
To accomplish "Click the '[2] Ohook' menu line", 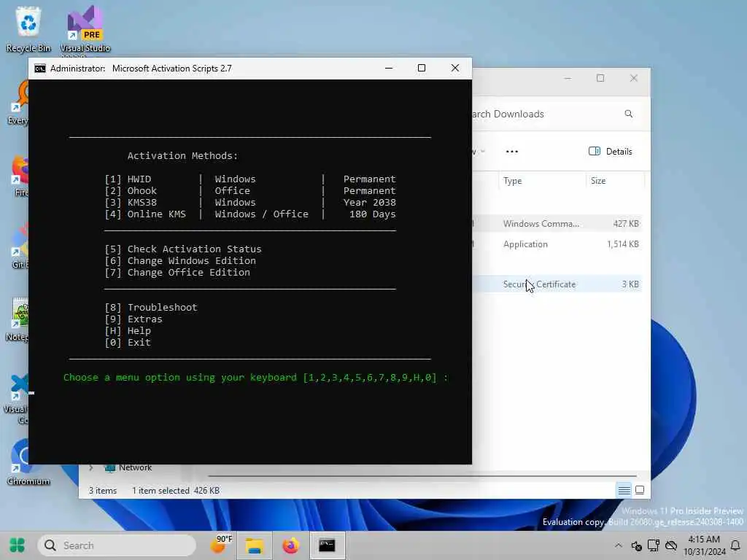I will pos(250,191).
